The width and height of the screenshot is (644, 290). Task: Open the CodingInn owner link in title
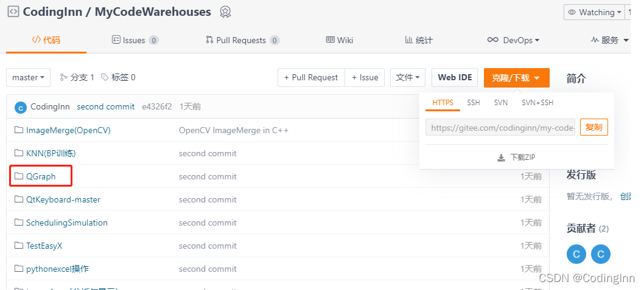click(54, 12)
